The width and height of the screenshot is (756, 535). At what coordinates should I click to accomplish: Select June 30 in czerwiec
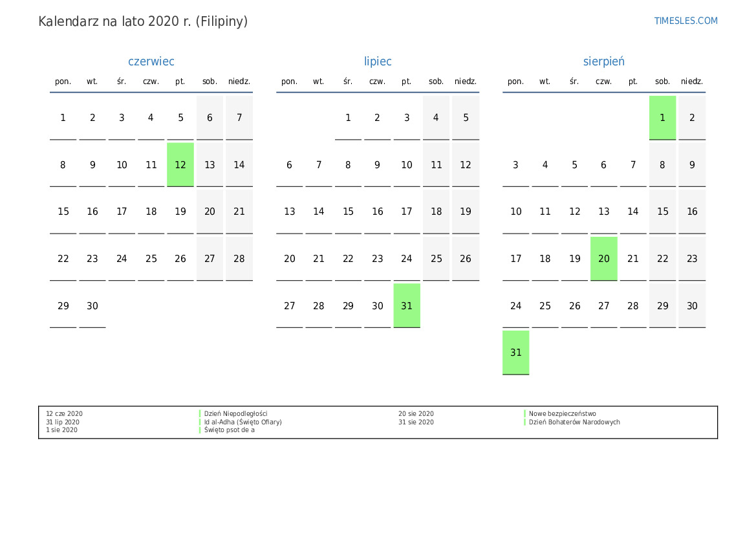click(x=92, y=306)
